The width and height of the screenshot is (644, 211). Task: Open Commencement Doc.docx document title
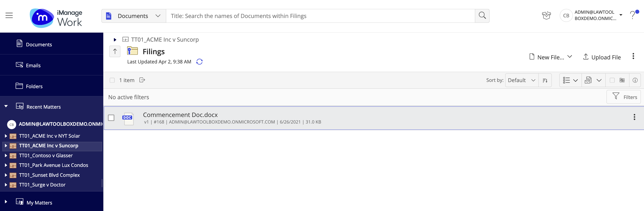point(180,115)
